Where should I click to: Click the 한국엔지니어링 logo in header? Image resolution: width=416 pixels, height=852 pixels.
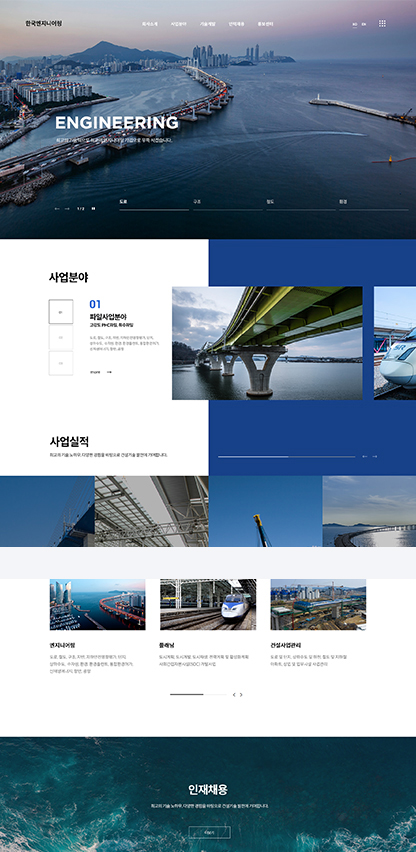pos(44,23)
